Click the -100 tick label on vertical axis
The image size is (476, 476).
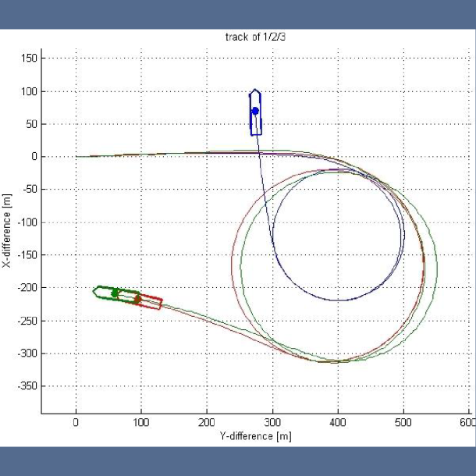[x=27, y=222]
